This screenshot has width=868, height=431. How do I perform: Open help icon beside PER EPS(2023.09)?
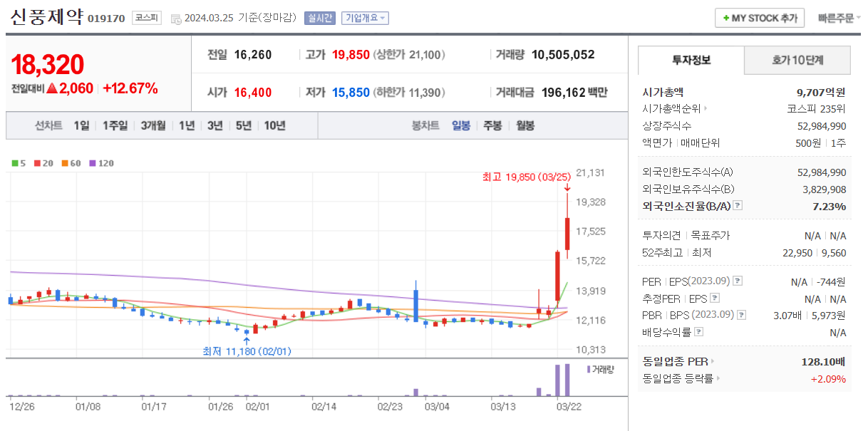[738, 281]
